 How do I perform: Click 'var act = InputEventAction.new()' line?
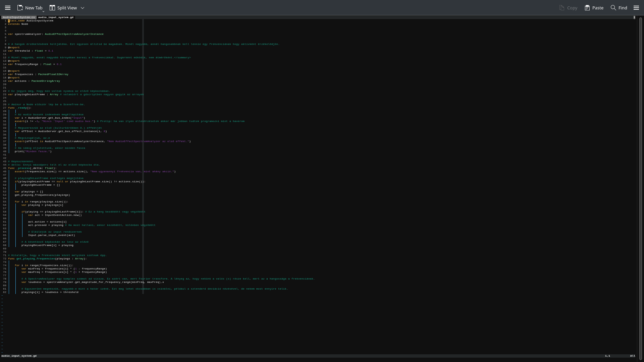point(55,215)
